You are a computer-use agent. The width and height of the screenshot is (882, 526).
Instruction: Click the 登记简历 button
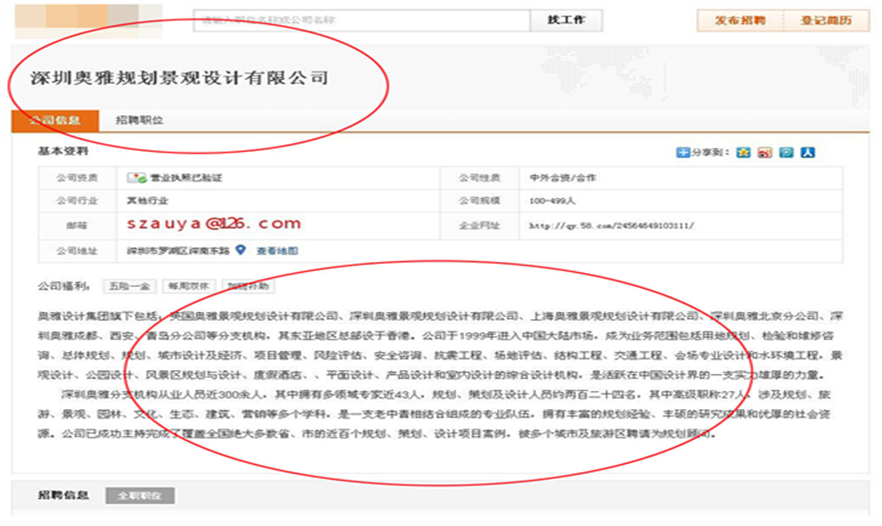tap(825, 20)
